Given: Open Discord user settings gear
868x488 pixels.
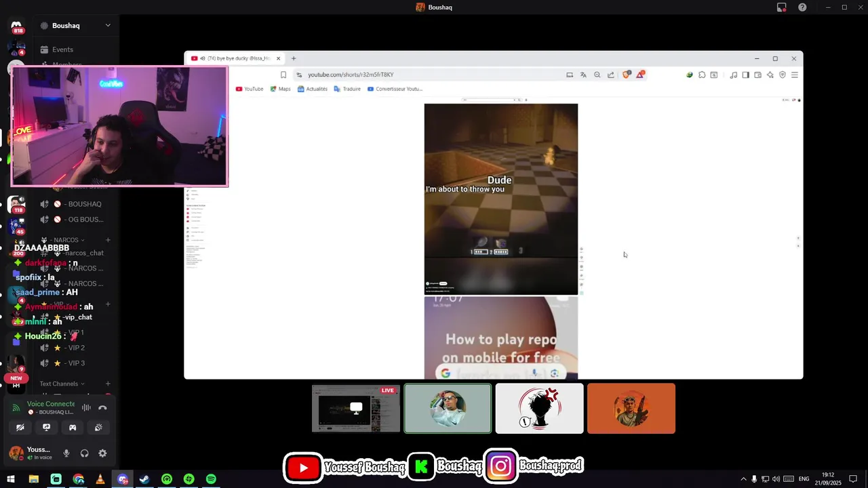Looking at the screenshot, I should [x=102, y=453].
